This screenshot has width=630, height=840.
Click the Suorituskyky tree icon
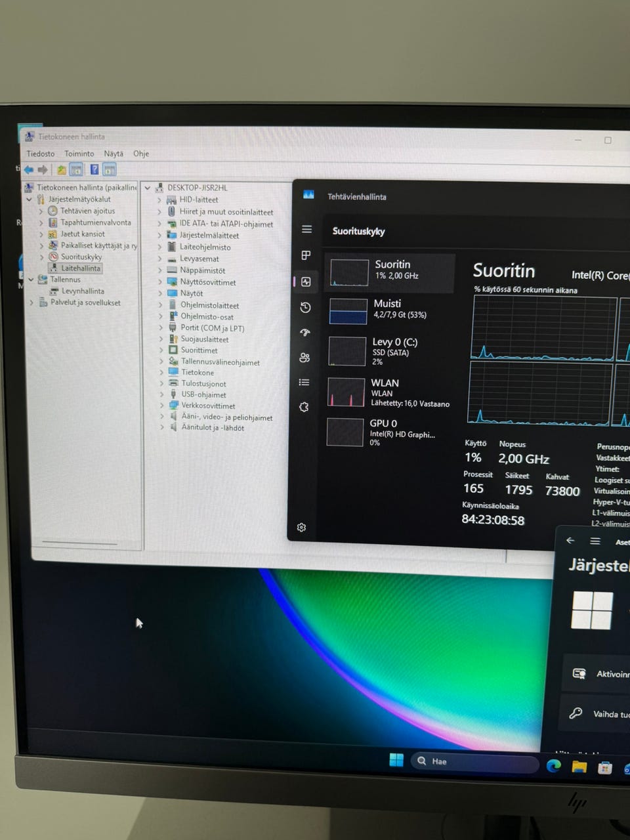53,257
